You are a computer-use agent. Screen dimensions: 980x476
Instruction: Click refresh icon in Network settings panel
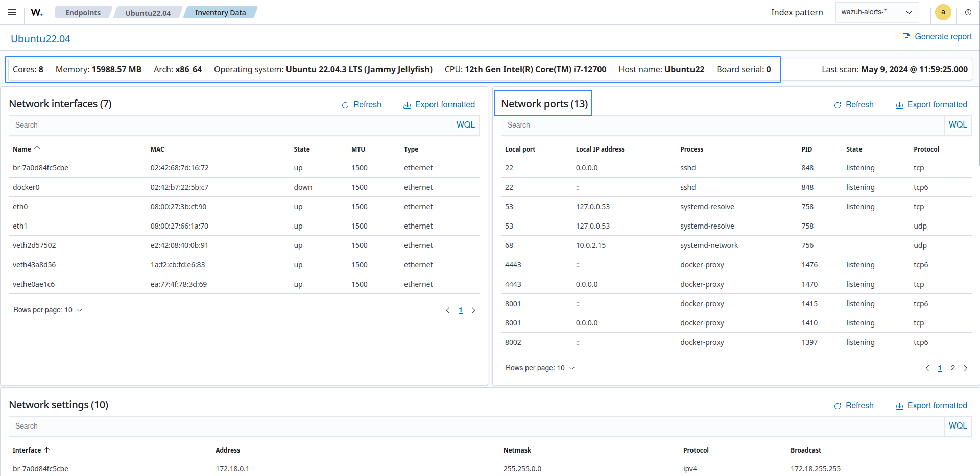tap(838, 406)
